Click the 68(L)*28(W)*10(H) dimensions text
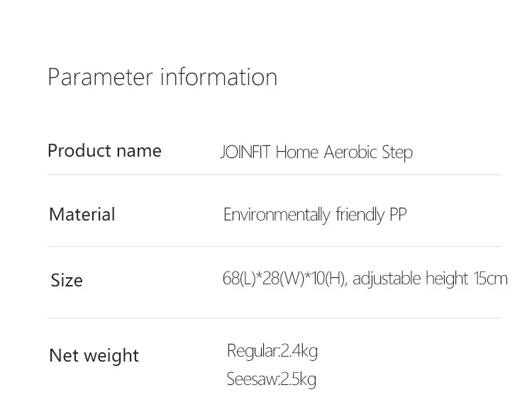This screenshot has width=532, height=419. 284,279
